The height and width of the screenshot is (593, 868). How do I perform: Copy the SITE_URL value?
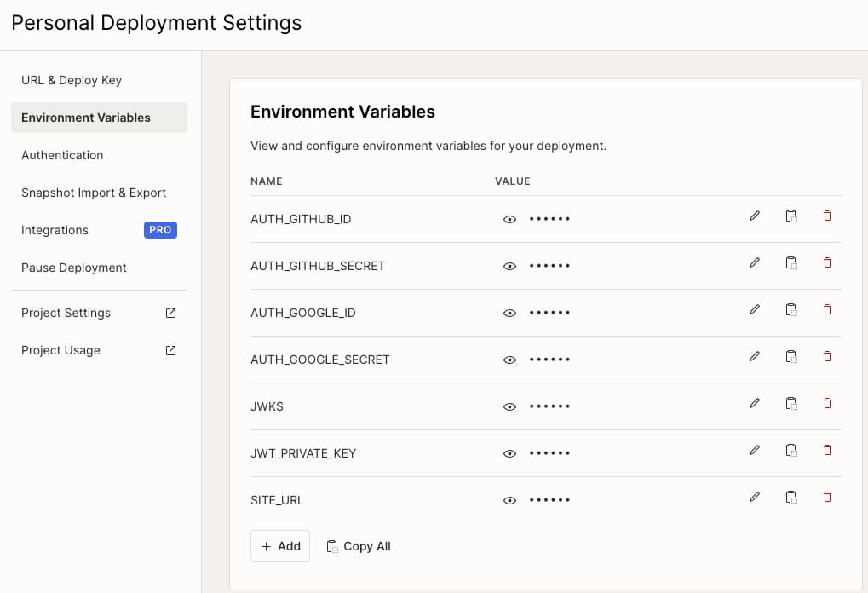(790, 497)
